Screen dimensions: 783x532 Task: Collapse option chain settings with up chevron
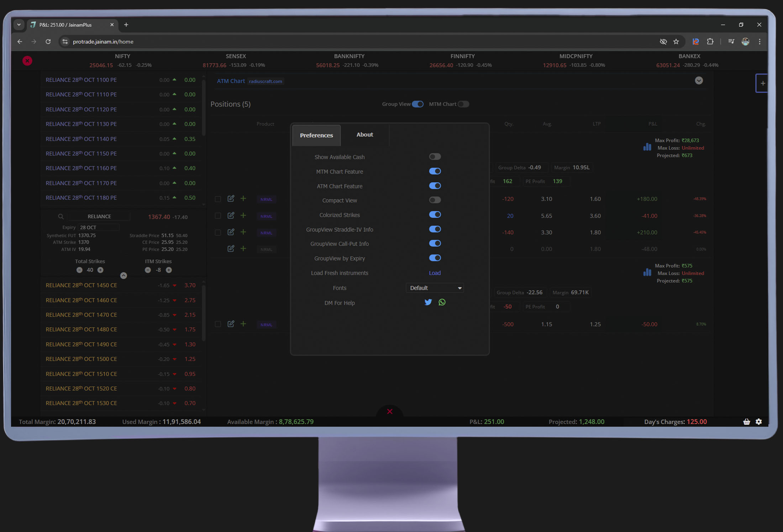click(124, 276)
